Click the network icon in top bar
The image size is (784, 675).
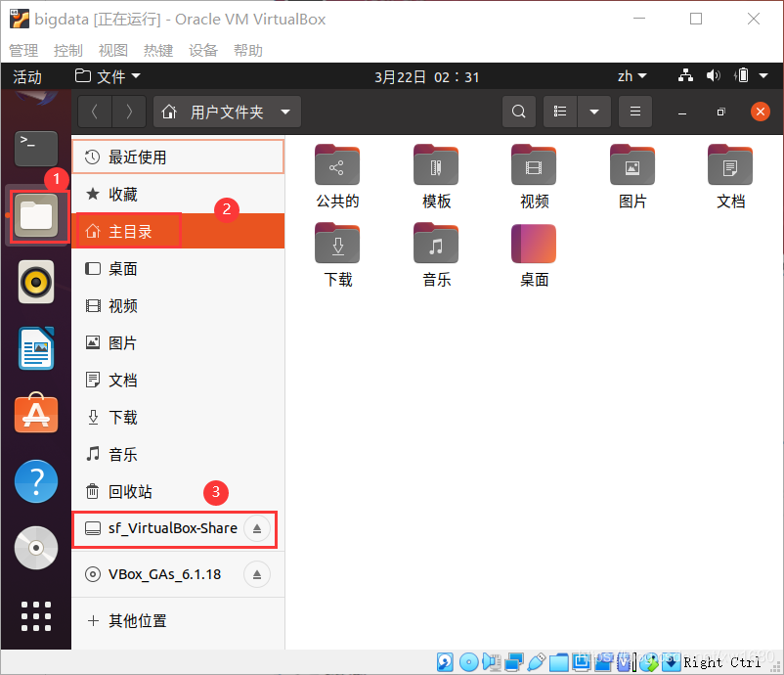click(x=685, y=75)
